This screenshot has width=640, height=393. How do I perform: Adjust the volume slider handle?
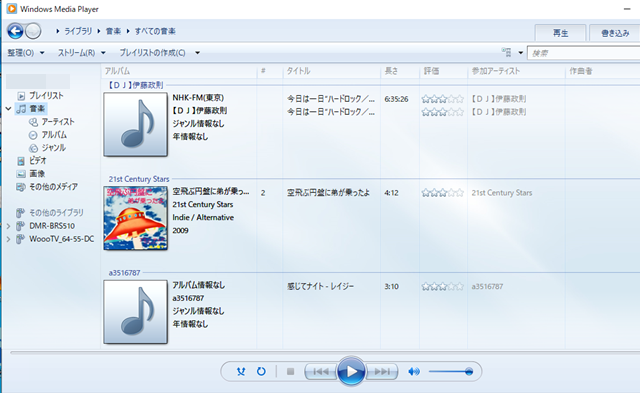coord(469,371)
